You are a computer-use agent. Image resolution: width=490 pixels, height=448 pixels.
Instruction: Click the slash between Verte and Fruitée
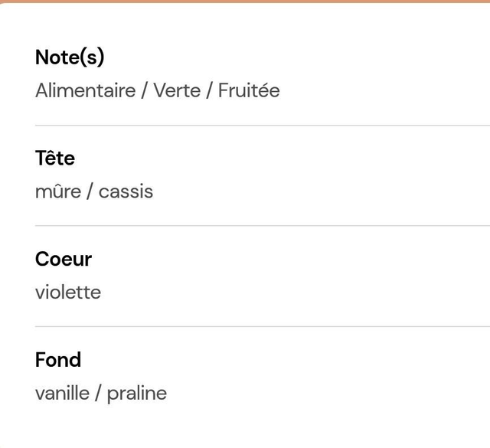pos(209,90)
